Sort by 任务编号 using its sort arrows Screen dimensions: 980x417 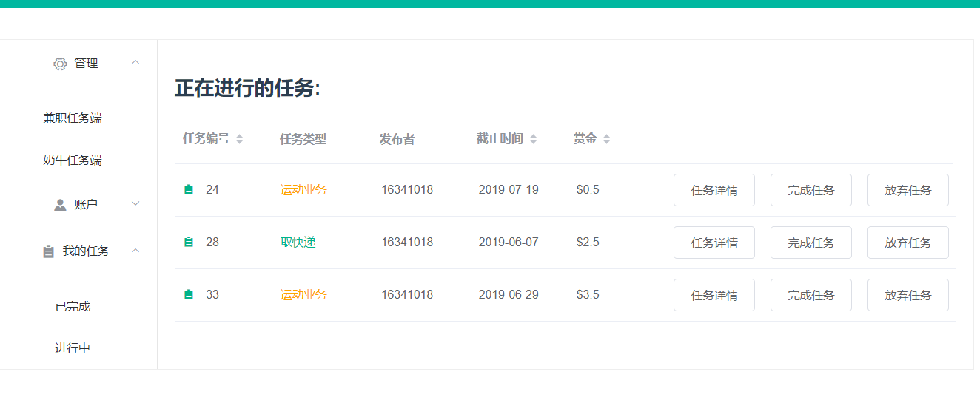tap(239, 139)
